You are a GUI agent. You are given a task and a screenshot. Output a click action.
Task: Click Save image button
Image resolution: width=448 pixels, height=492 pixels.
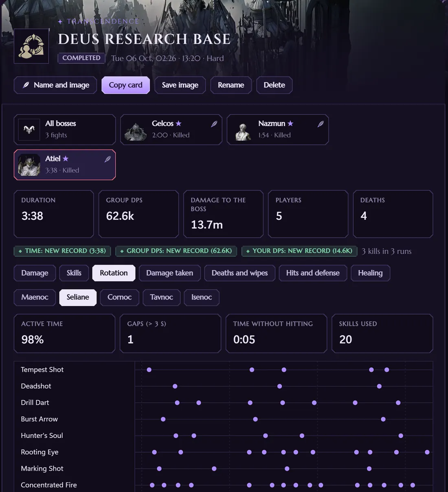coord(180,85)
